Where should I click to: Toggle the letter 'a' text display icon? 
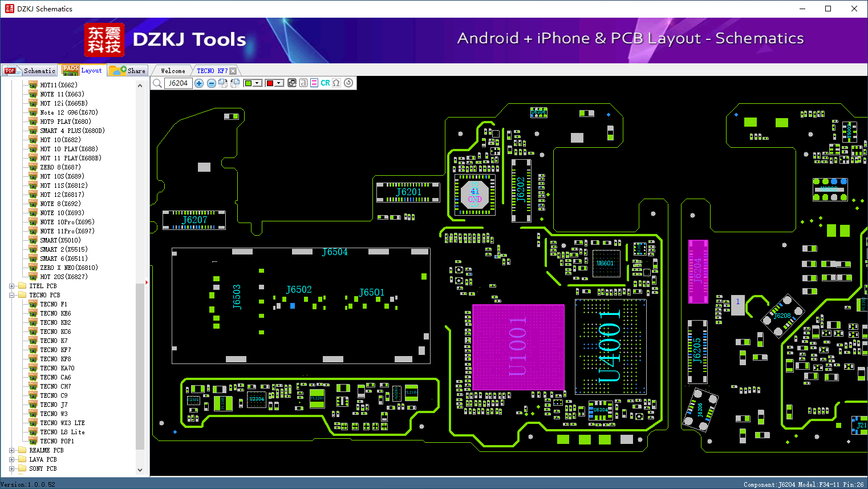pos(303,83)
